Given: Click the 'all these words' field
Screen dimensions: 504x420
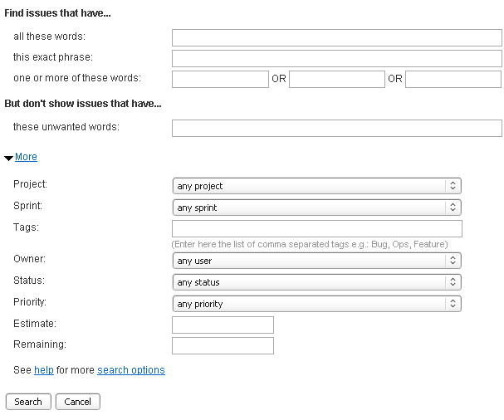Looking at the screenshot, I should (x=336, y=37).
